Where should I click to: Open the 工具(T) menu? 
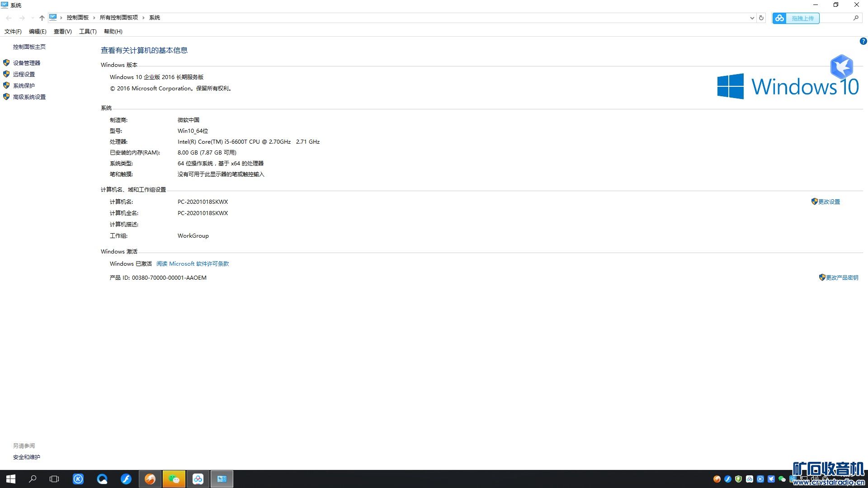pyautogui.click(x=88, y=31)
